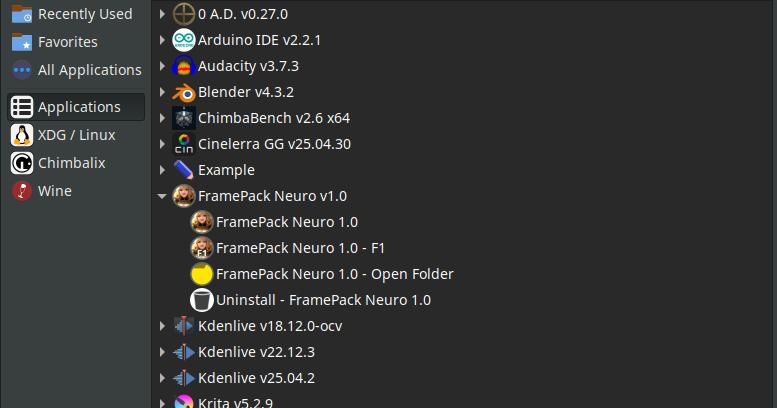Select the 0 A.D. v0.27.0 label
Screen dimensions: 777x408
(243, 14)
